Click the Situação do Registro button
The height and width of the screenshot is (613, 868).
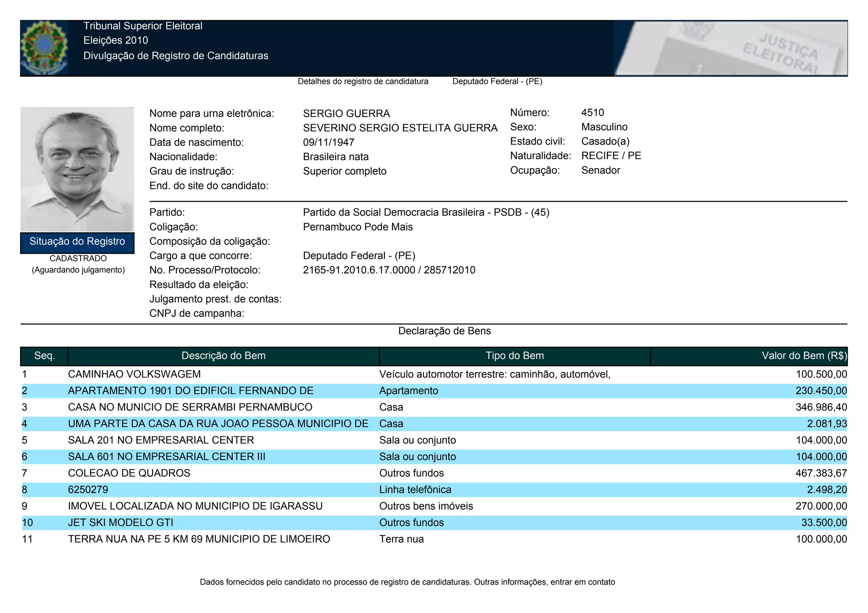[x=77, y=242]
